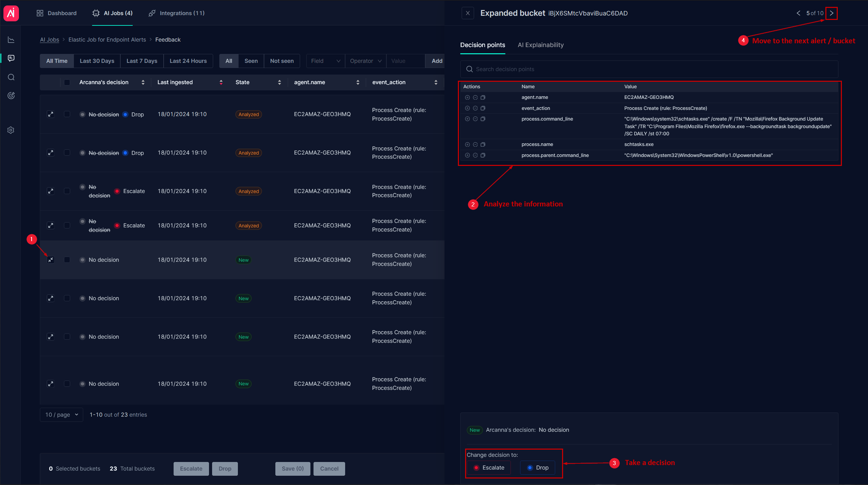Move to the next bucket with the right arrow
Viewport: 868px width, 485px height.
(832, 13)
